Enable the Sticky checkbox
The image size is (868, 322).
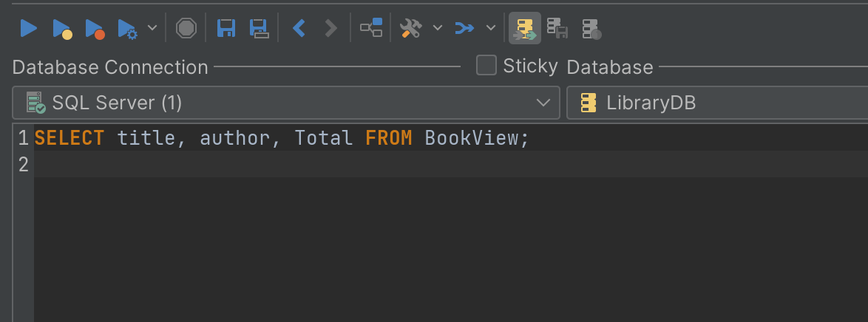click(x=486, y=65)
